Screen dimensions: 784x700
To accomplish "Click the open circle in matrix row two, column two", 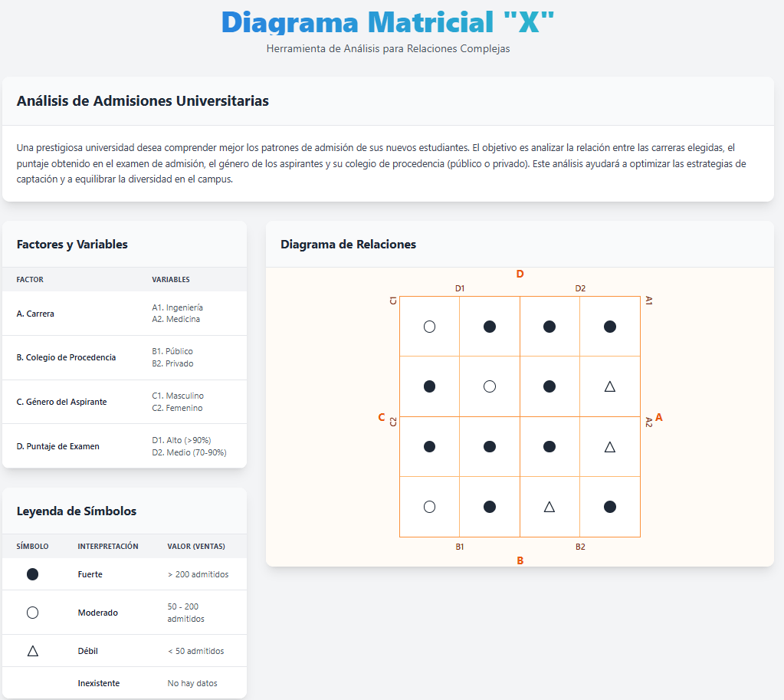I will click(490, 386).
